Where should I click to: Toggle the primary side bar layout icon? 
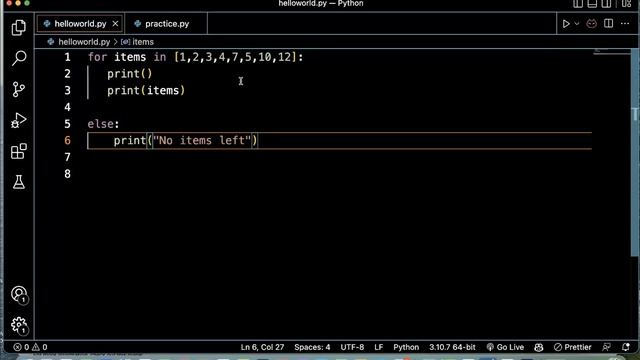(x=578, y=4)
